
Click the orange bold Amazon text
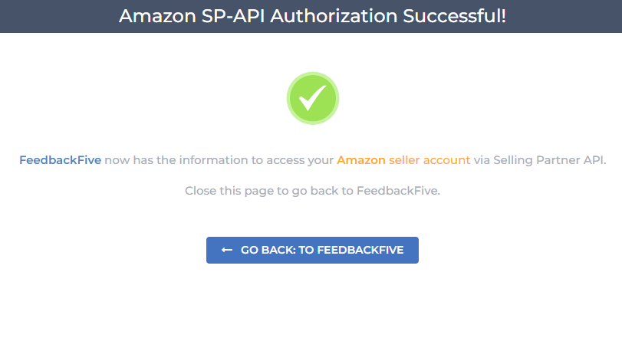click(x=360, y=161)
